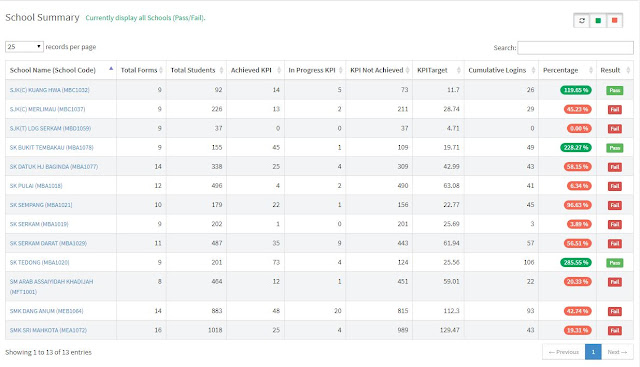
Task: Click the 0.00 % percentage badge
Action: (579, 129)
